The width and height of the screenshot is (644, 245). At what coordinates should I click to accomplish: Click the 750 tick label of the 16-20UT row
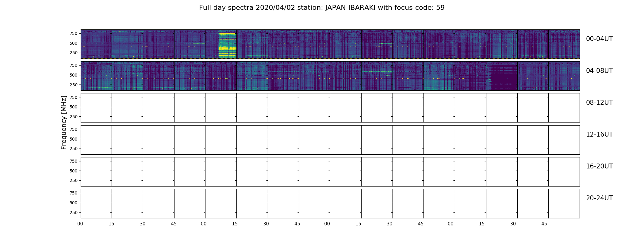tap(73, 161)
